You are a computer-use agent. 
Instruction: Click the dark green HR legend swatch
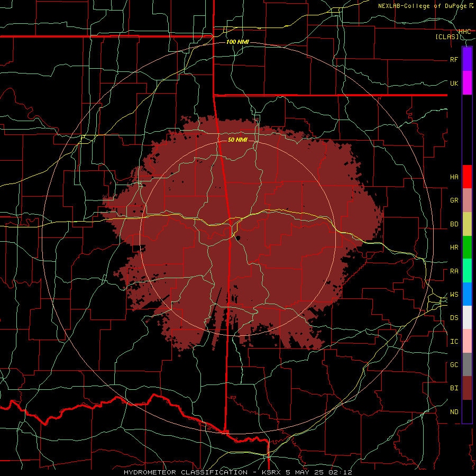[467, 248]
